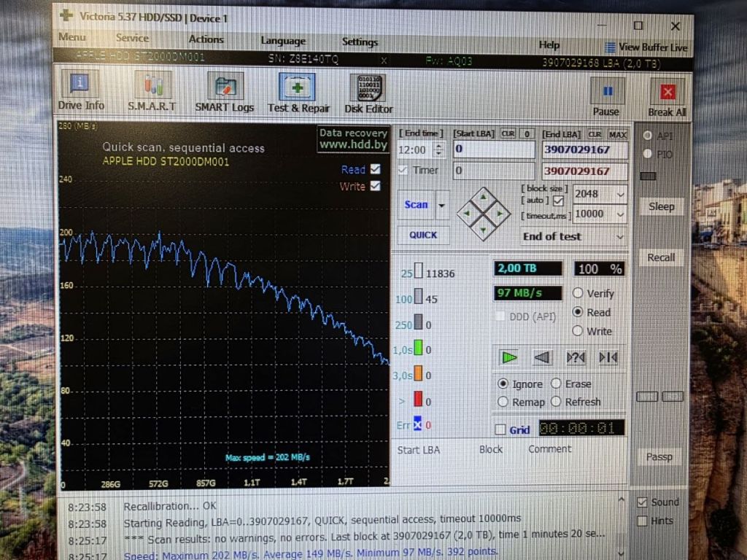Screen dimensions: 747x560
Task: Switch to Test & Repair
Action: (x=298, y=94)
